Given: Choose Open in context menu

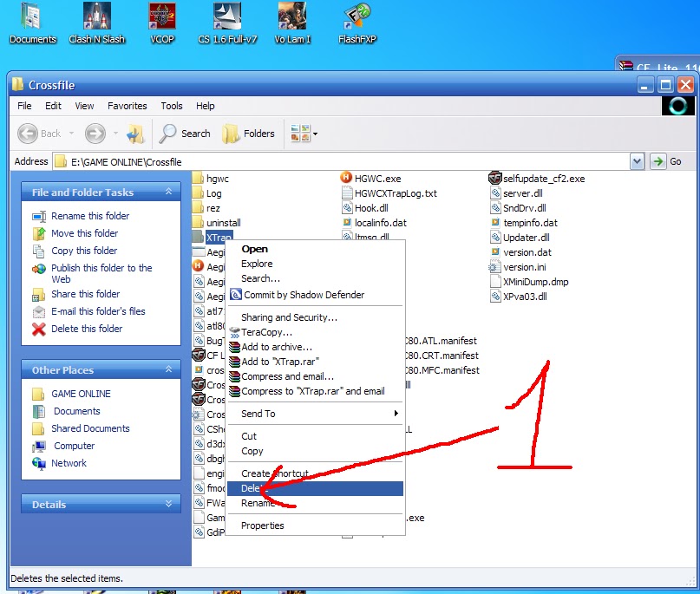Looking at the screenshot, I should click(x=315, y=249).
